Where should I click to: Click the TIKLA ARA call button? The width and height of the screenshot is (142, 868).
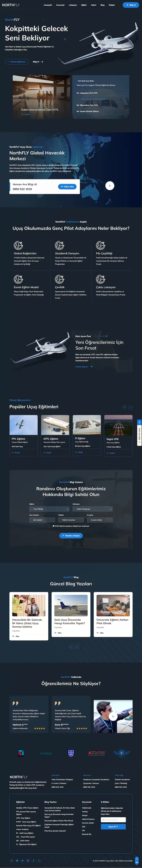pos(67,186)
